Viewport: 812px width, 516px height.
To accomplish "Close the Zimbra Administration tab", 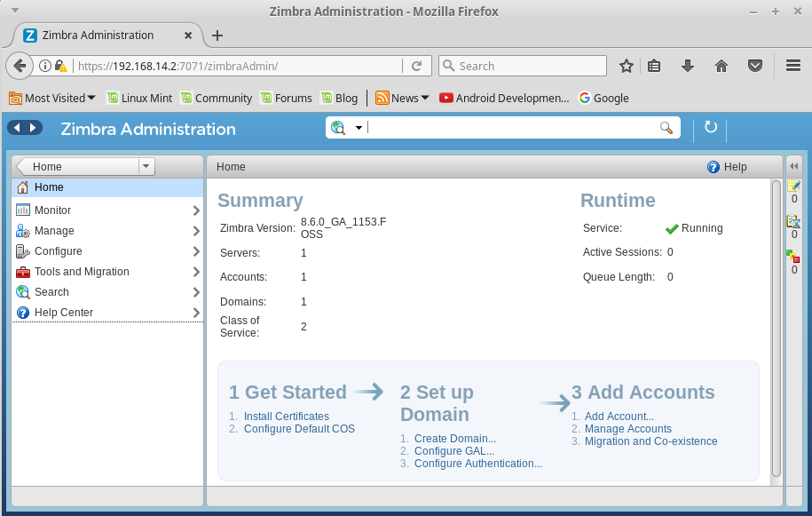I will pyautogui.click(x=188, y=36).
